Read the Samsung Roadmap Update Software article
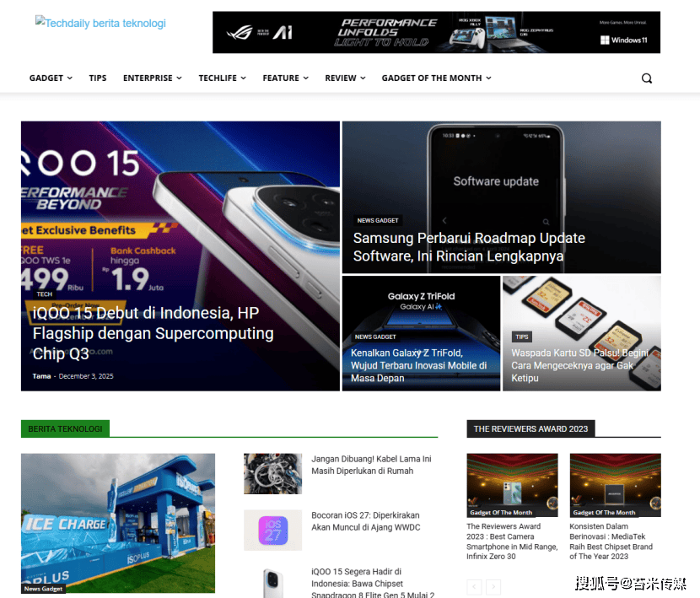 coord(469,247)
